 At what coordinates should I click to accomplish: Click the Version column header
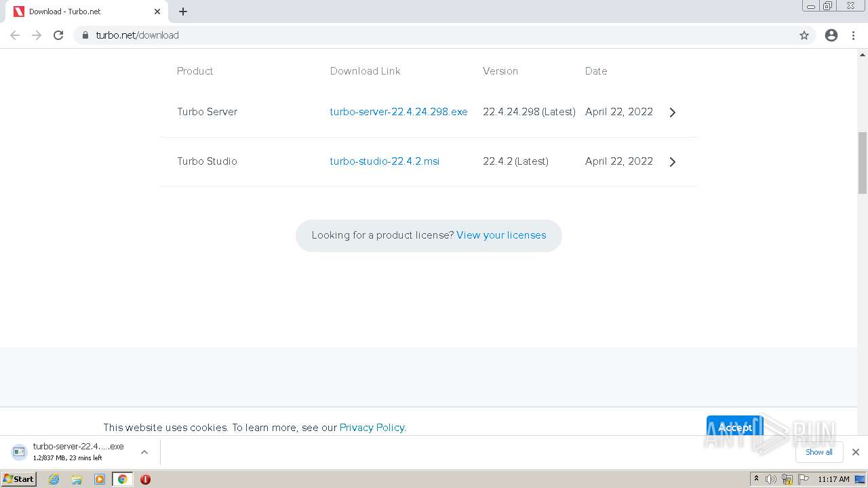(x=500, y=71)
